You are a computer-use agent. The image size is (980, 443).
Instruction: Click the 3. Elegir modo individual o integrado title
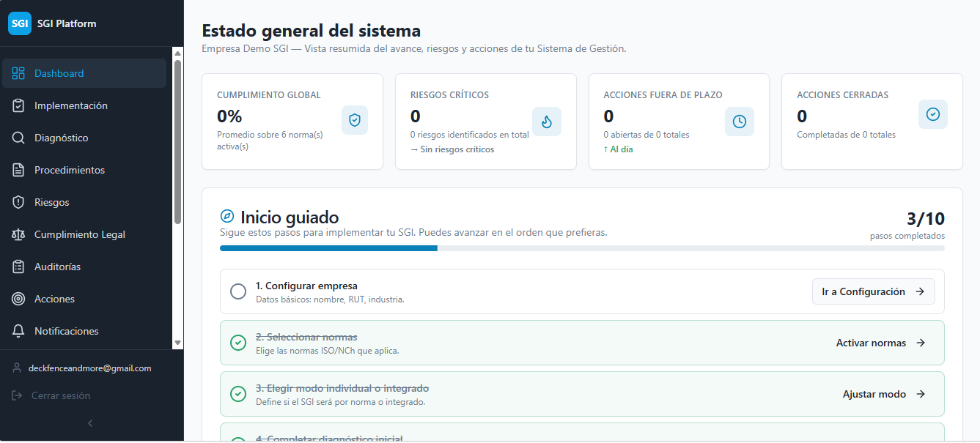tap(342, 388)
